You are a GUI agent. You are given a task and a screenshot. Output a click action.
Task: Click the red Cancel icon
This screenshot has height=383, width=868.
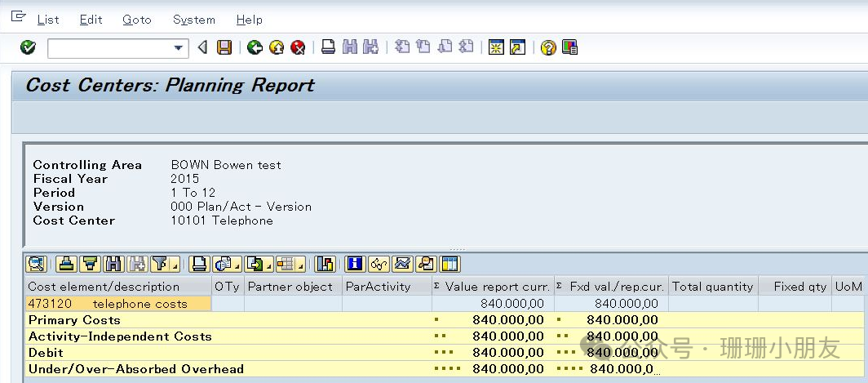tap(299, 48)
